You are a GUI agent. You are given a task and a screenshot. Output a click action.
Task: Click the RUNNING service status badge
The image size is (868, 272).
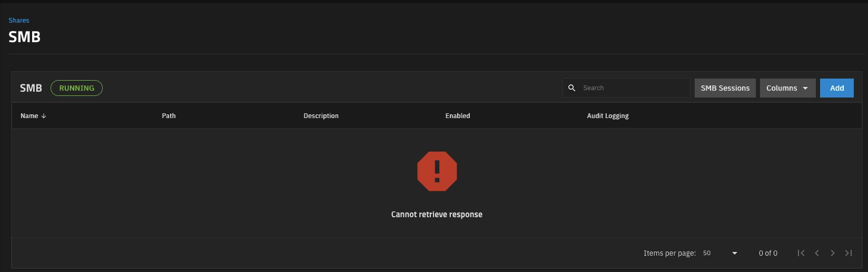click(x=76, y=88)
